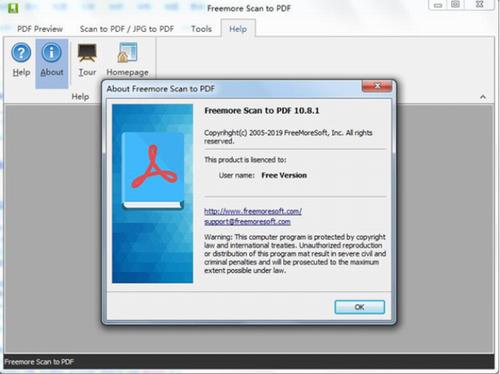Switch to the PDF Preview tab
This screenshot has height=374, width=500.
[40, 29]
